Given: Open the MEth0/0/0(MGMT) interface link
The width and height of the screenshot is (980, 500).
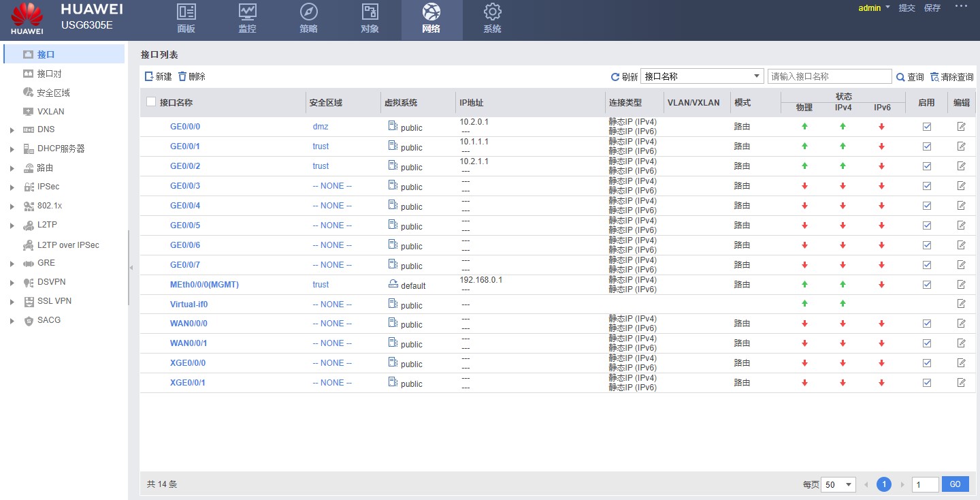Looking at the screenshot, I should pyautogui.click(x=204, y=285).
